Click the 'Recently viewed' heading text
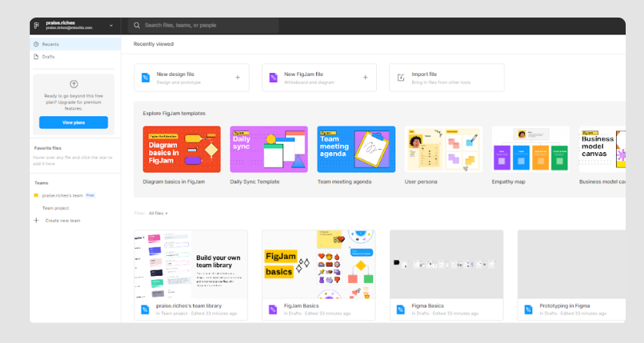644x343 pixels. [154, 44]
